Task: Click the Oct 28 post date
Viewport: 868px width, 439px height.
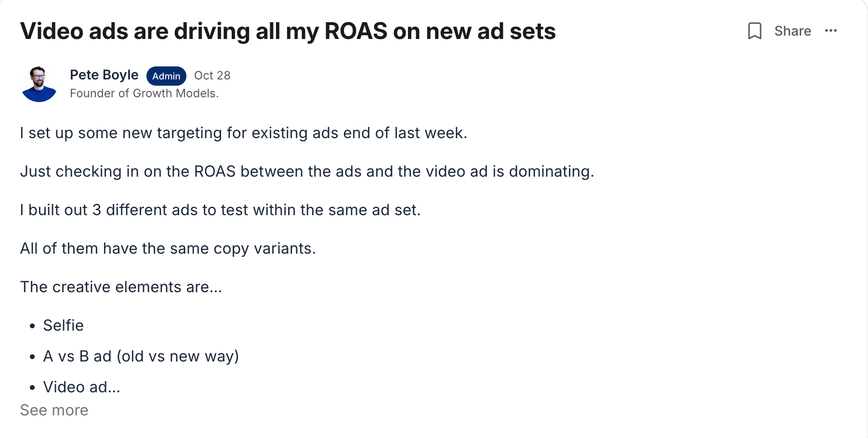Action: point(212,76)
